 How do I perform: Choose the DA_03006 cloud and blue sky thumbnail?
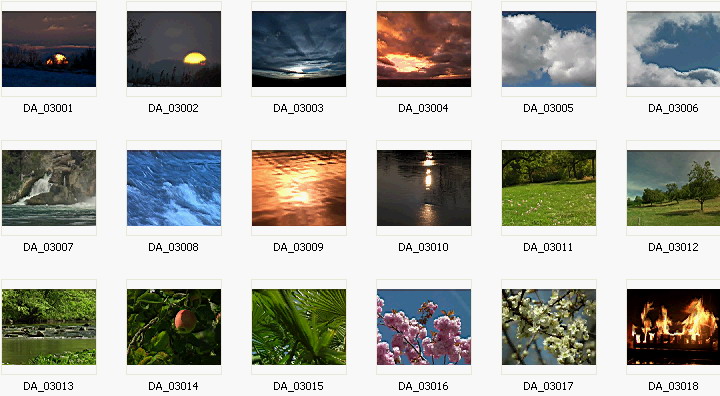[x=673, y=49]
